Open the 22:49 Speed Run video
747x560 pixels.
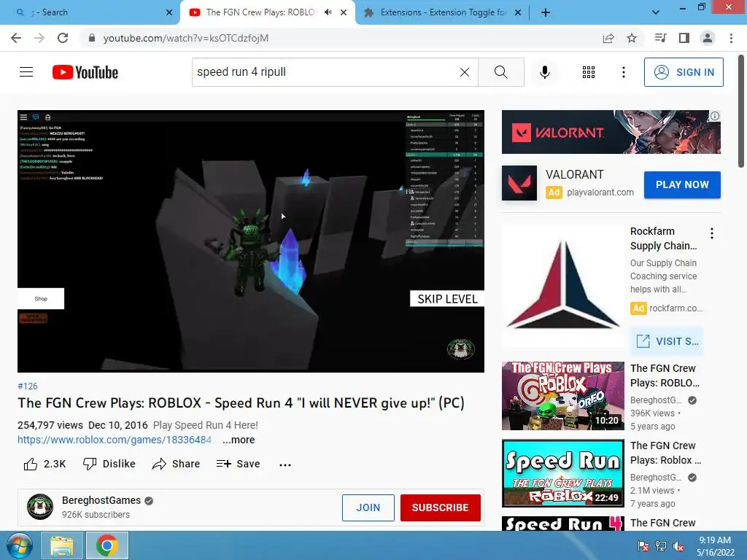click(x=562, y=473)
